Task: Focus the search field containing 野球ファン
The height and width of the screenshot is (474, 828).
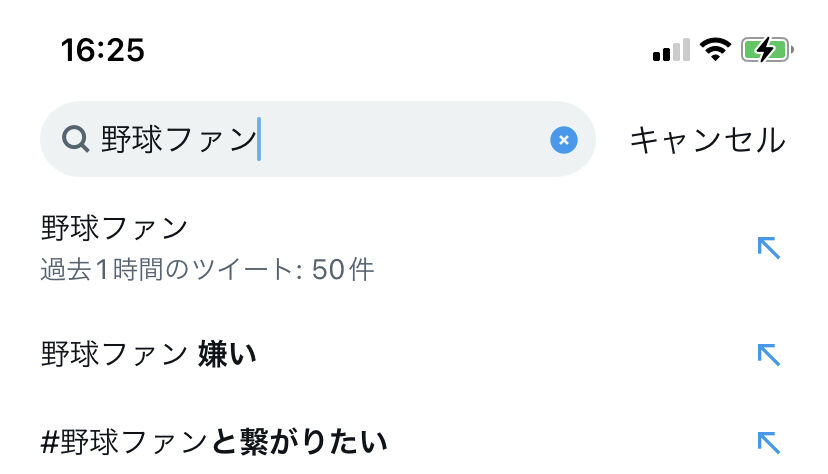Action: (x=318, y=139)
